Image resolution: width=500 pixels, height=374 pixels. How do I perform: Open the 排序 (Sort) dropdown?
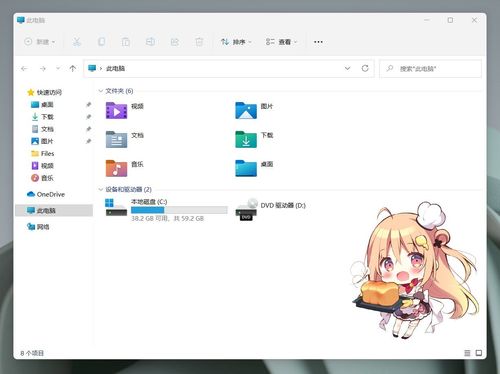point(236,42)
